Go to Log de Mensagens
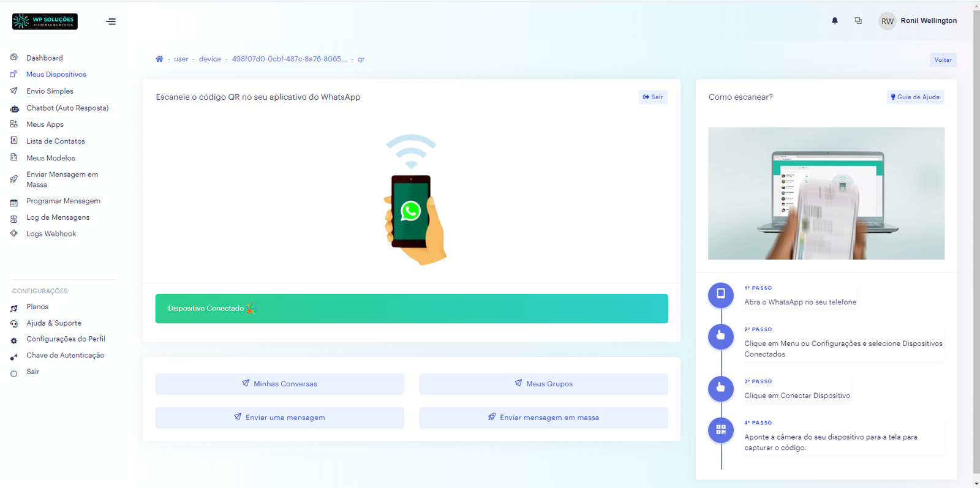 [x=58, y=217]
